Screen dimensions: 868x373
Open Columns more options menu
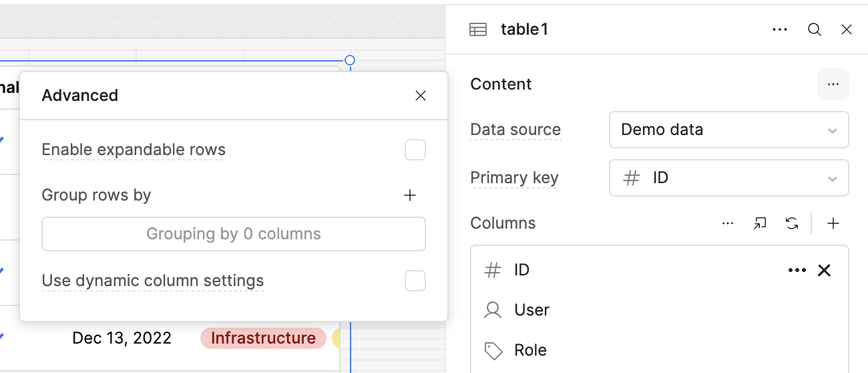point(728,223)
